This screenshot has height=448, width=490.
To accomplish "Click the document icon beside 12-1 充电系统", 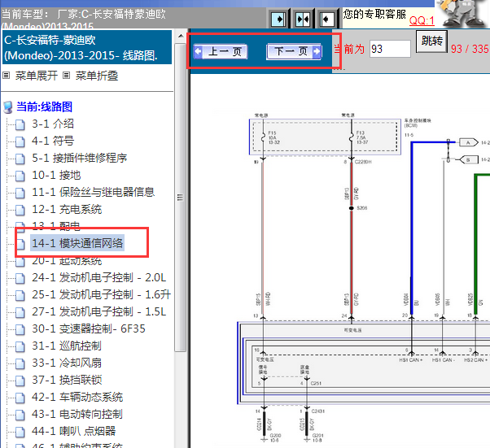I will tap(20, 210).
